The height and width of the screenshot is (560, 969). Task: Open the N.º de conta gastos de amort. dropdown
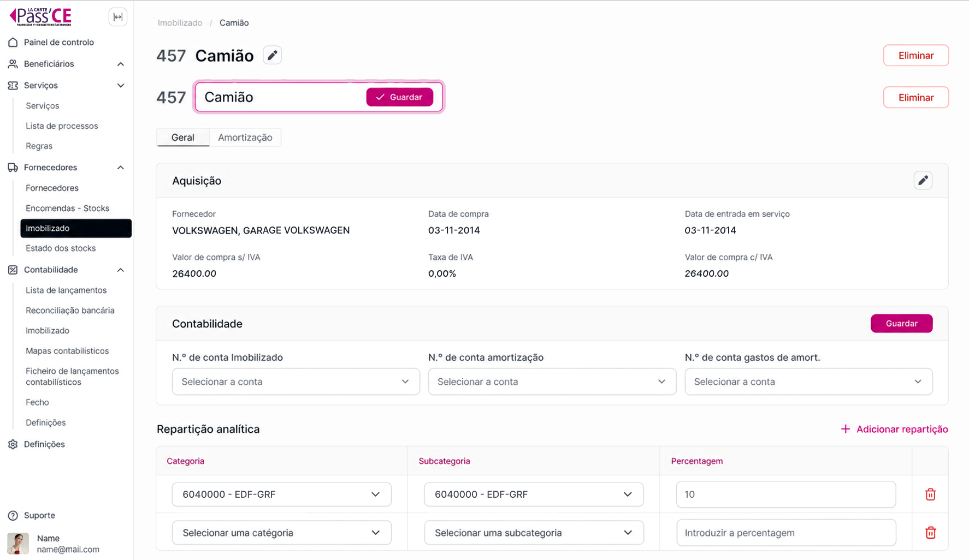click(808, 382)
